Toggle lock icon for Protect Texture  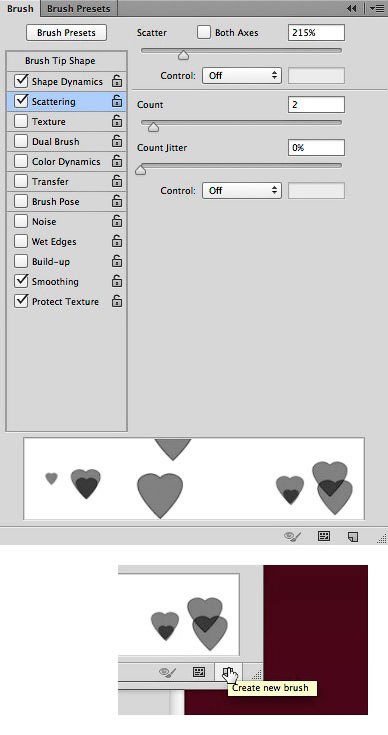point(117,301)
